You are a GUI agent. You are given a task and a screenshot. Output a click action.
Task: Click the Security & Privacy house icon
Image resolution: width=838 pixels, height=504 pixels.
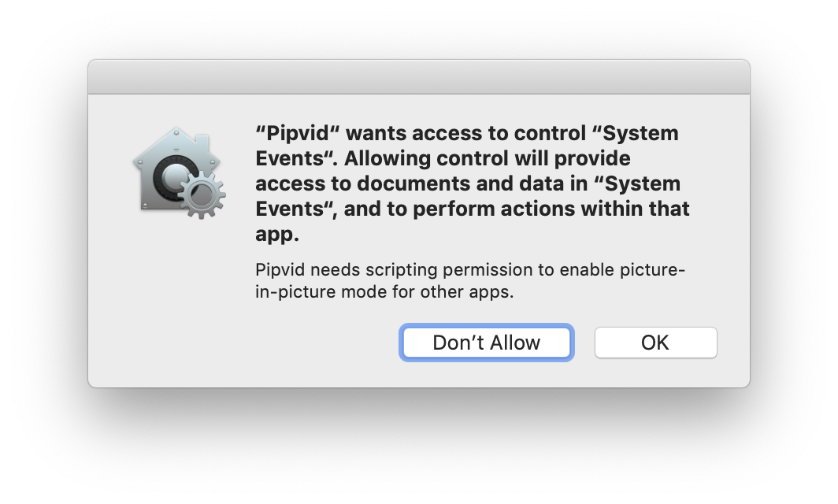[179, 172]
